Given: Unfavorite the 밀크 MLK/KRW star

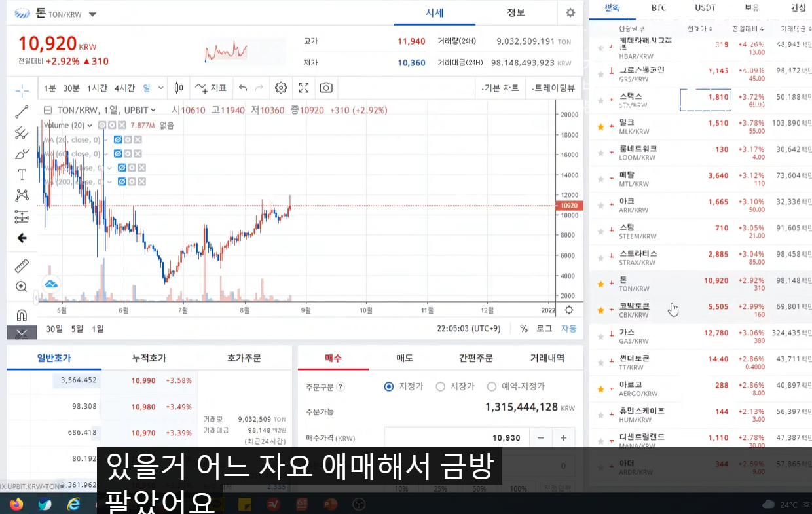Looking at the screenshot, I should (x=601, y=126).
